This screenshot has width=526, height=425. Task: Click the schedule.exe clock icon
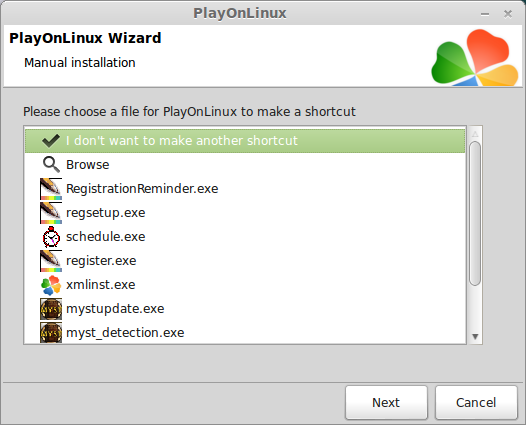click(51, 237)
